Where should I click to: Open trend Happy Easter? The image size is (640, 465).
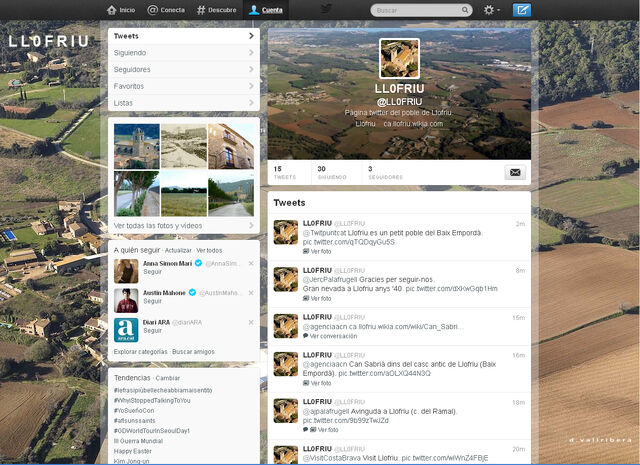[x=132, y=451]
